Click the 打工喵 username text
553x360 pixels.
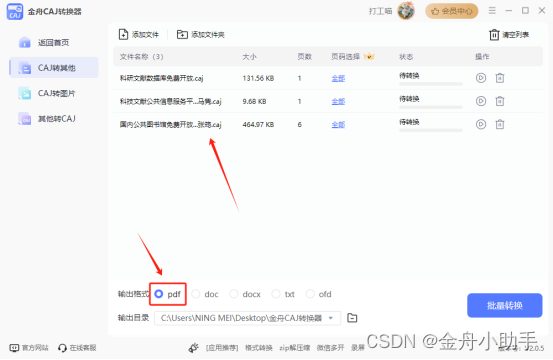tap(381, 11)
